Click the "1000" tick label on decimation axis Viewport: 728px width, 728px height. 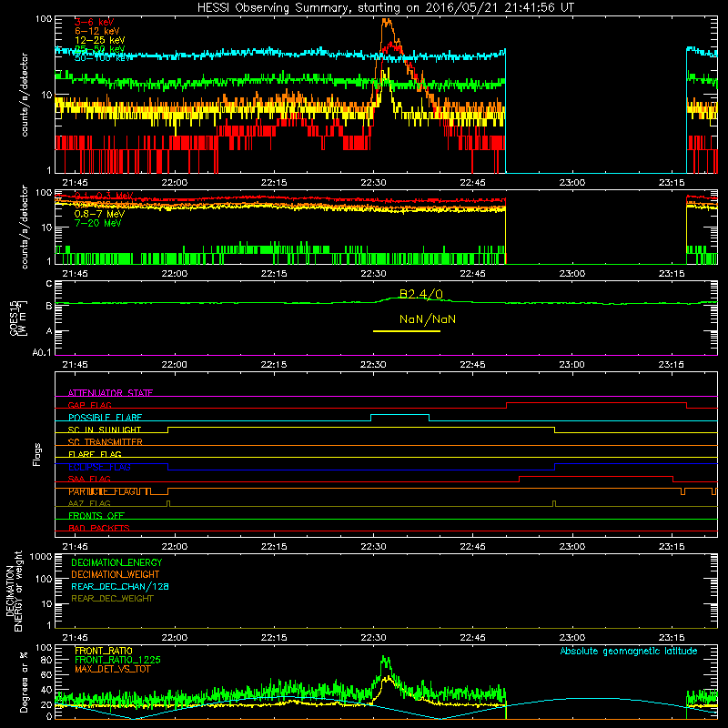[x=41, y=557]
